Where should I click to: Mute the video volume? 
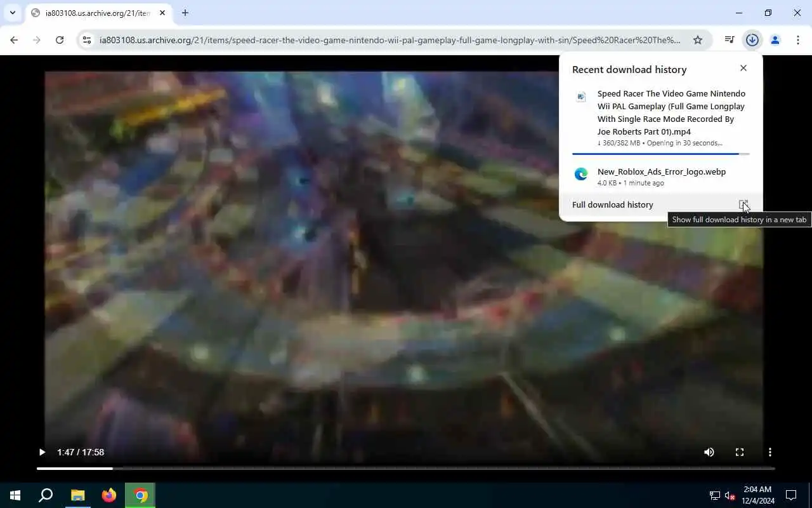(x=709, y=452)
